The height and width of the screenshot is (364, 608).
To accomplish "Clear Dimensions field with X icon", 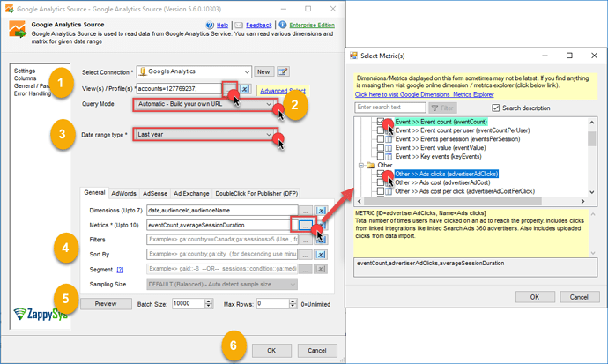I will click(321, 211).
